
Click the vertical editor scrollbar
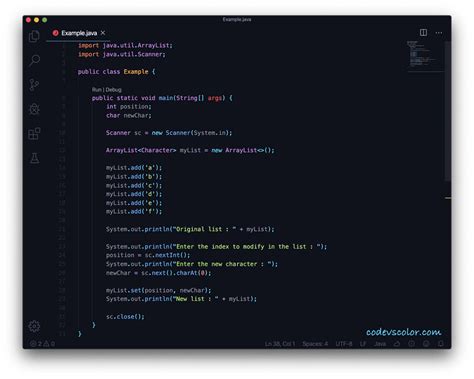(448, 112)
